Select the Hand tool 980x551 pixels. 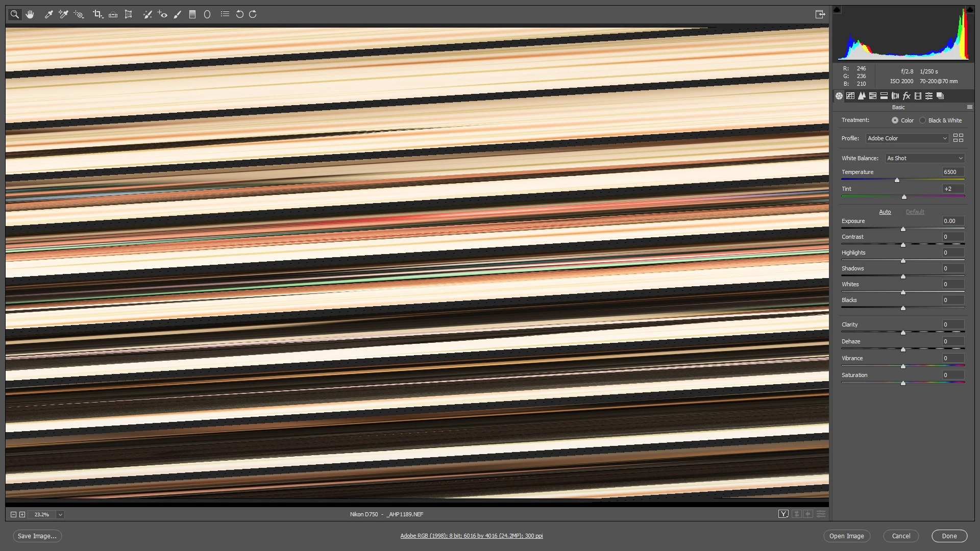pyautogui.click(x=30, y=14)
